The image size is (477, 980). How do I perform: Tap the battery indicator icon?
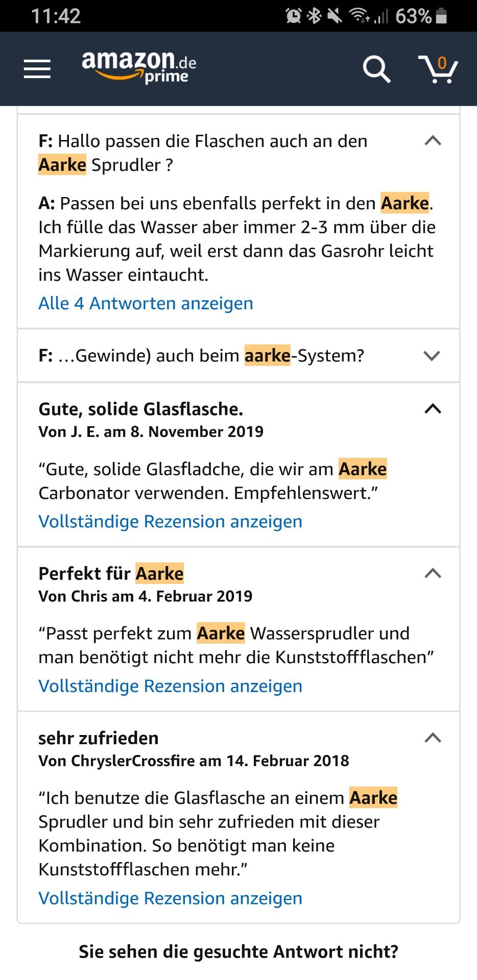tap(442, 16)
